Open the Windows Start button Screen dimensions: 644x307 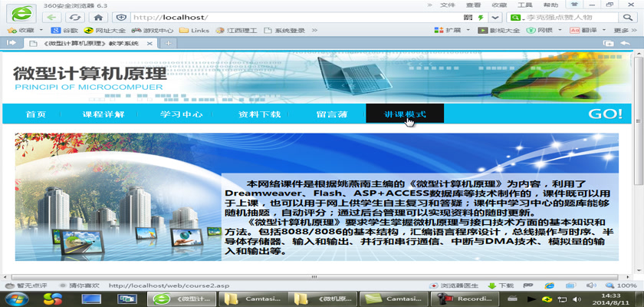point(17,299)
